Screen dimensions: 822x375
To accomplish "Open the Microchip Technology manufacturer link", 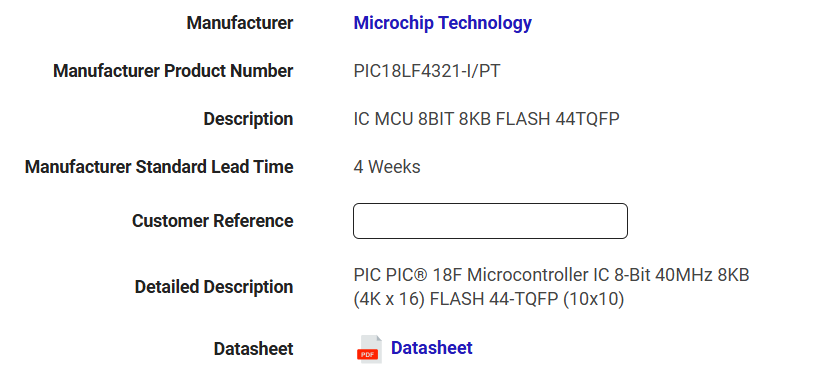I will [442, 23].
